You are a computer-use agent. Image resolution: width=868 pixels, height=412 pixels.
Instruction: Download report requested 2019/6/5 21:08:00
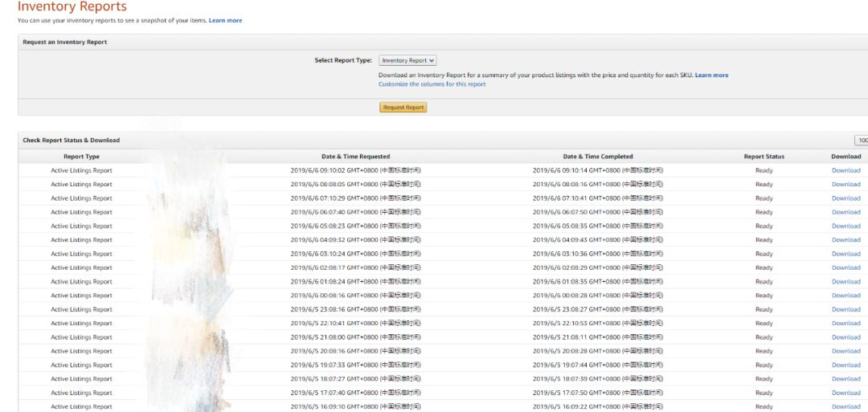[x=845, y=337]
